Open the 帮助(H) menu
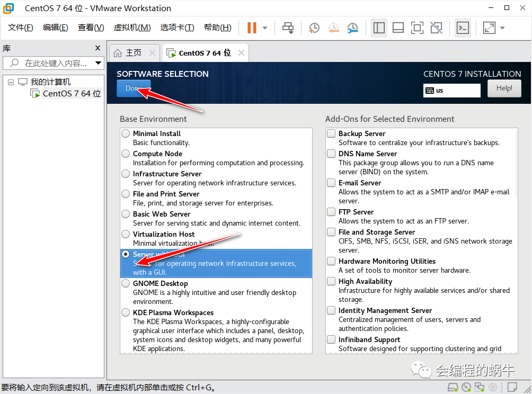Image resolution: width=532 pixels, height=394 pixels. pos(217,28)
